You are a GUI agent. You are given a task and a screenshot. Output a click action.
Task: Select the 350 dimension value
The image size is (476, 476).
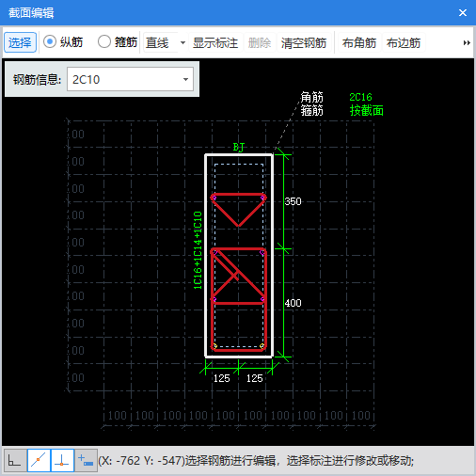(x=293, y=201)
